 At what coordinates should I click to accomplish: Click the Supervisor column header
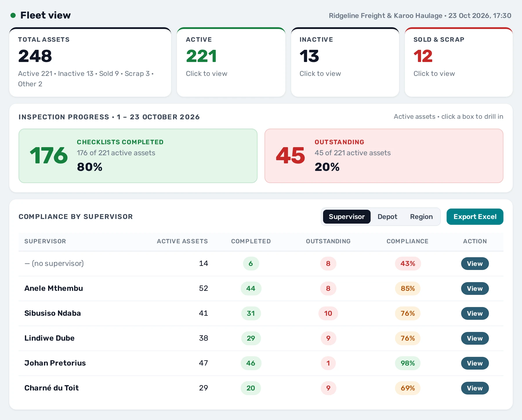pos(45,241)
